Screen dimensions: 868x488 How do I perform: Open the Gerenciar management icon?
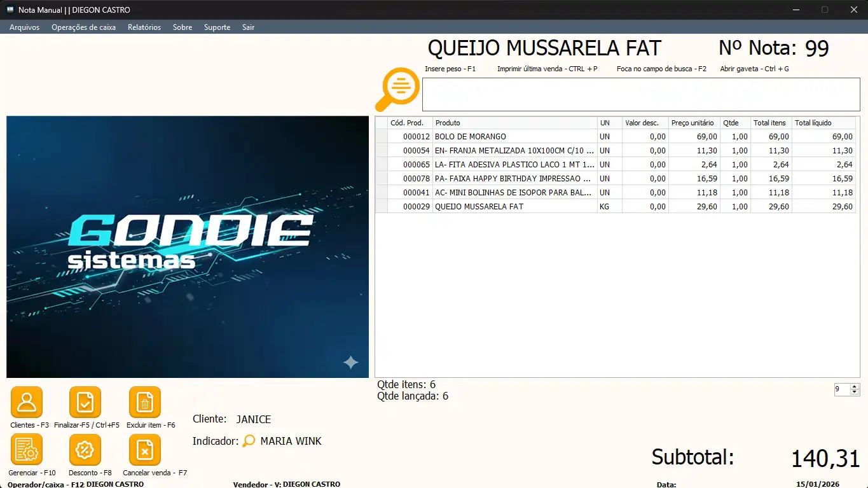[x=27, y=450]
